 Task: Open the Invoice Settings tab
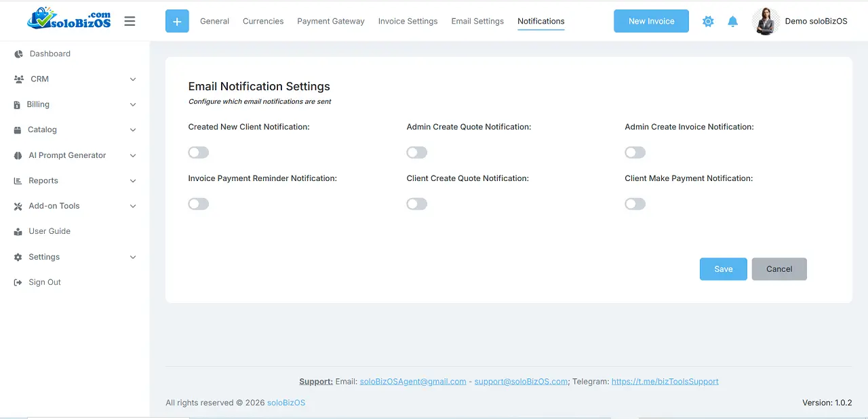click(408, 21)
